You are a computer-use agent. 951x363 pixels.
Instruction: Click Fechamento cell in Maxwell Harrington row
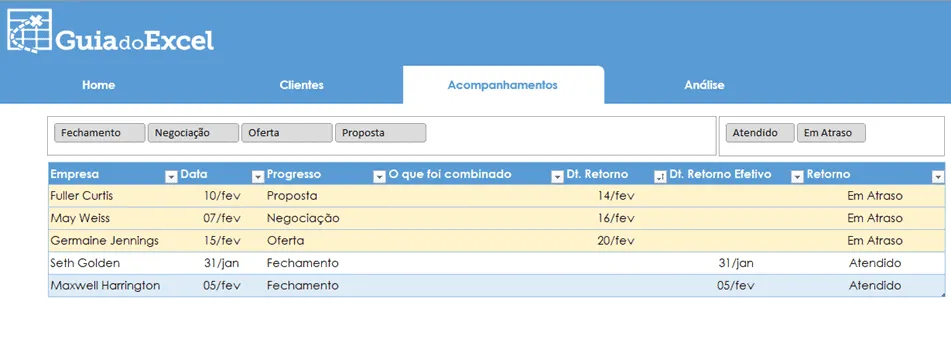coord(326,285)
